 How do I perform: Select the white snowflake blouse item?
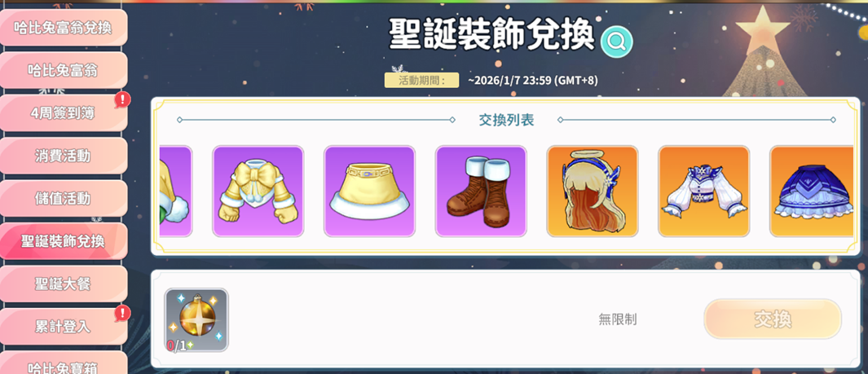(703, 191)
